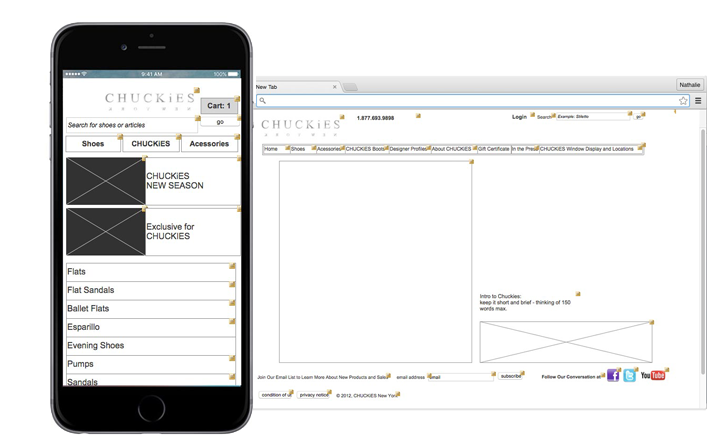
Task: Select Flat Sandals in mobile list
Action: (151, 291)
